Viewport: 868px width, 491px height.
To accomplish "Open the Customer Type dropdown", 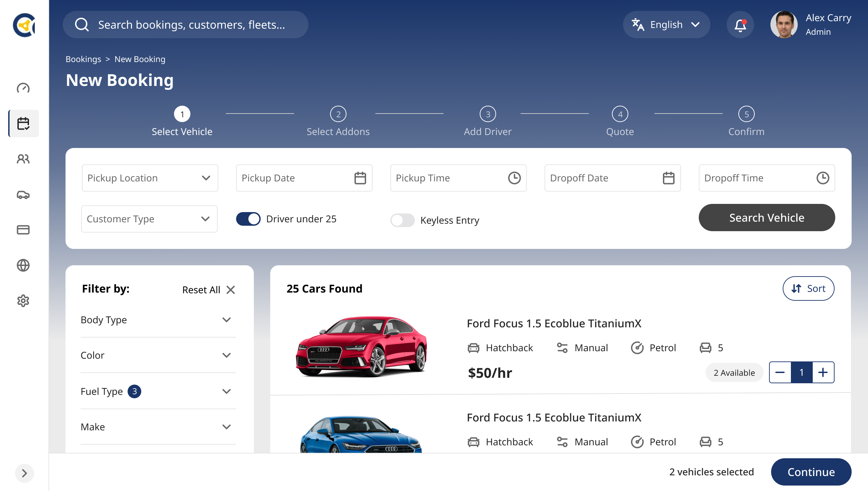I will tap(149, 219).
